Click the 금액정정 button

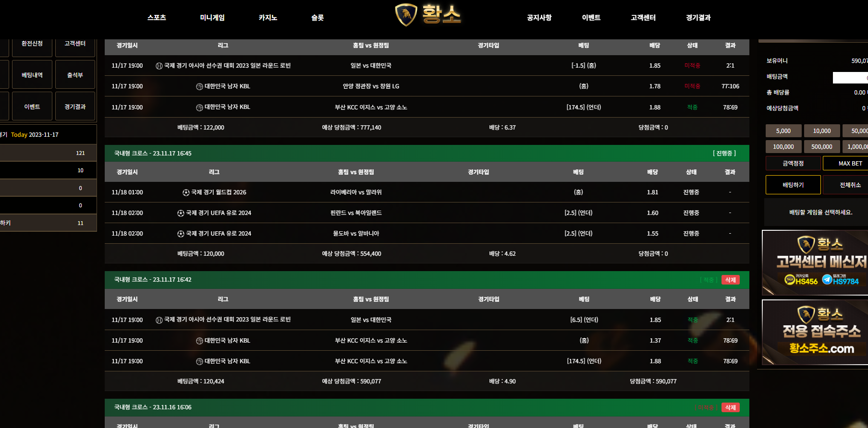pos(793,163)
